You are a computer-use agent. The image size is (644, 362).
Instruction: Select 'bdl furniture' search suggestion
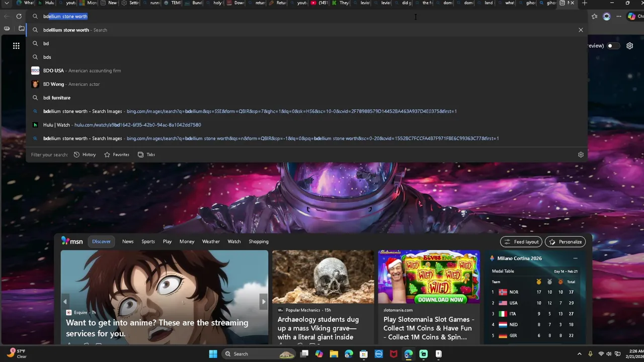(x=306, y=98)
